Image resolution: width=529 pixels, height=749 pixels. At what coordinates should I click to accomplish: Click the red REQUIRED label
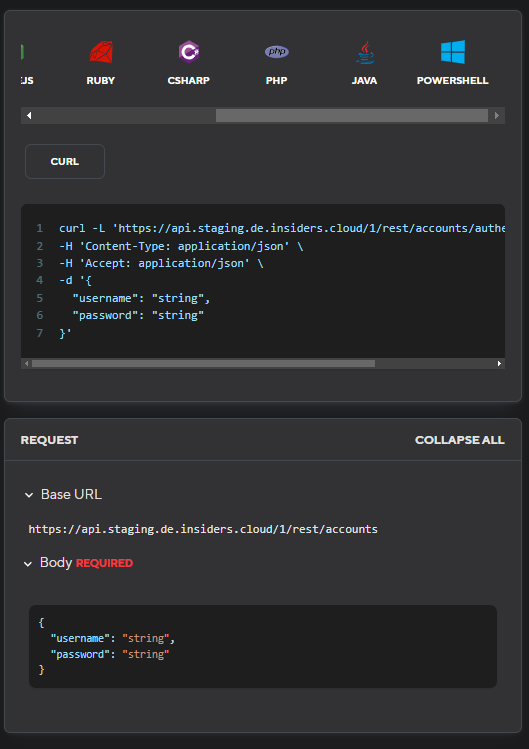pos(104,563)
